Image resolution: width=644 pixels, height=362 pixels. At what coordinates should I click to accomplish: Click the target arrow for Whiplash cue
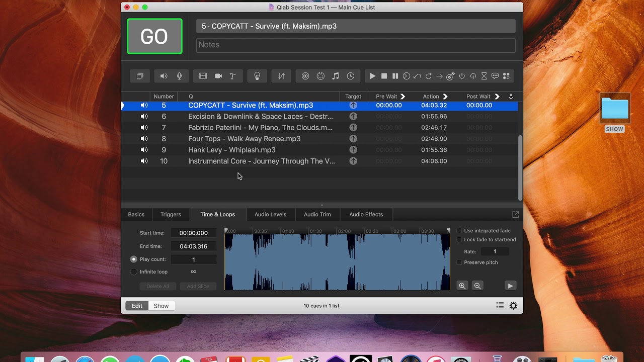(x=353, y=150)
